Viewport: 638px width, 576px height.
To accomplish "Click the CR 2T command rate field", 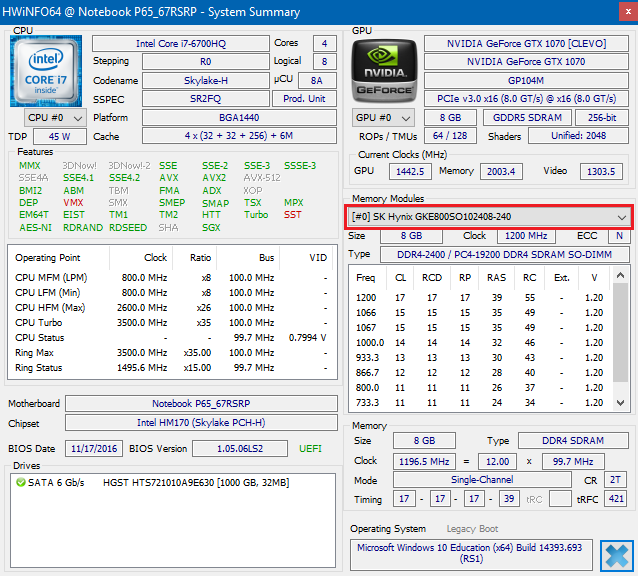I will pos(615,480).
